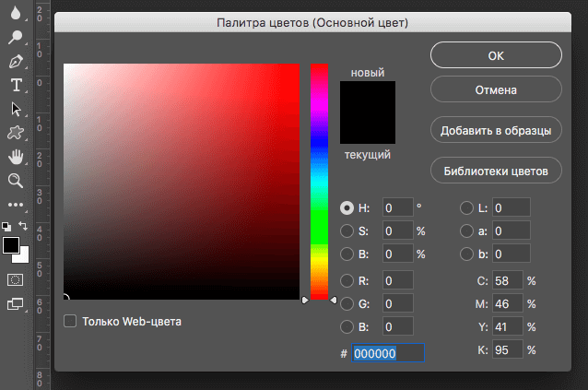Viewport: 588px width, 390px height.
Task: Click the white background color swatch
Action: (24, 258)
